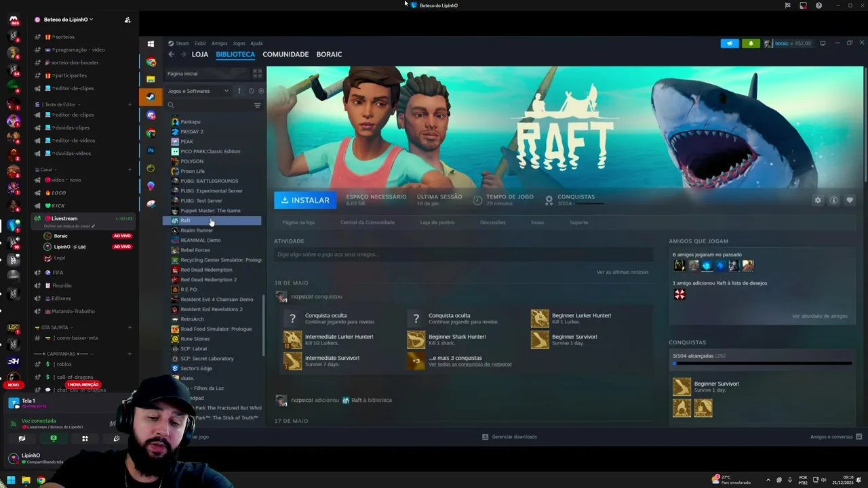Screen dimensions: 868x488
Task: Open Raft manage settings gear
Action: (x=818, y=200)
